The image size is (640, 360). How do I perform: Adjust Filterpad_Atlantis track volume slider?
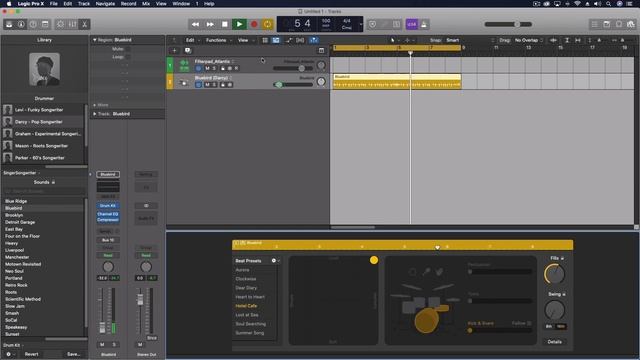click(x=293, y=68)
